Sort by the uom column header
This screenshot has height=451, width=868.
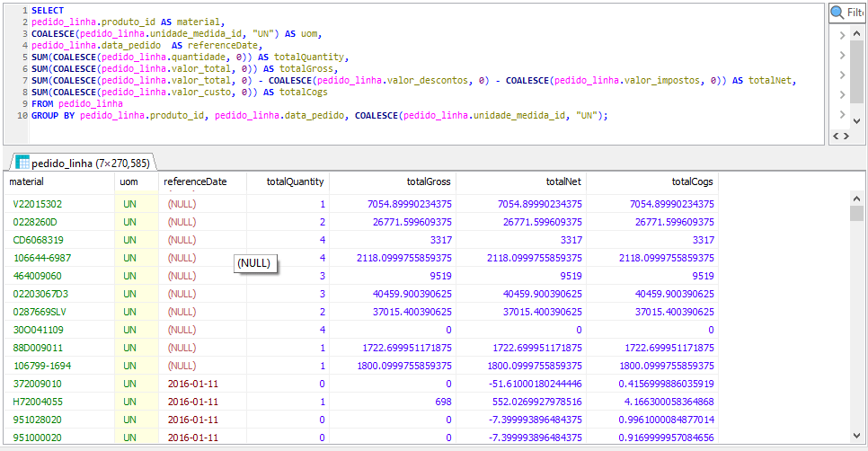[x=137, y=181]
